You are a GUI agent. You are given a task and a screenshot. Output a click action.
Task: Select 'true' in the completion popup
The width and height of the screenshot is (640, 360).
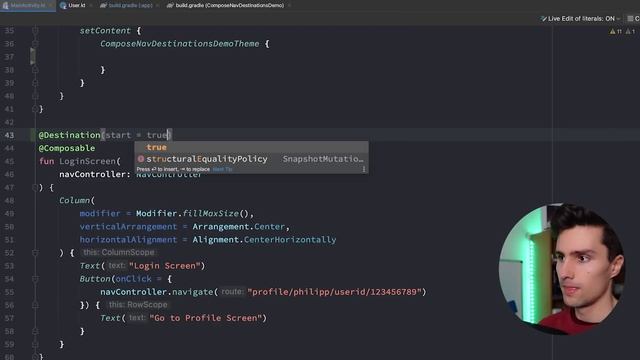pyautogui.click(x=251, y=147)
